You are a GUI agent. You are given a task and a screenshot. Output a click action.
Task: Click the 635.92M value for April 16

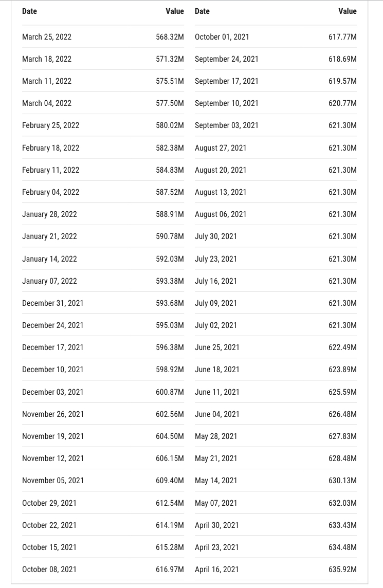click(x=342, y=569)
